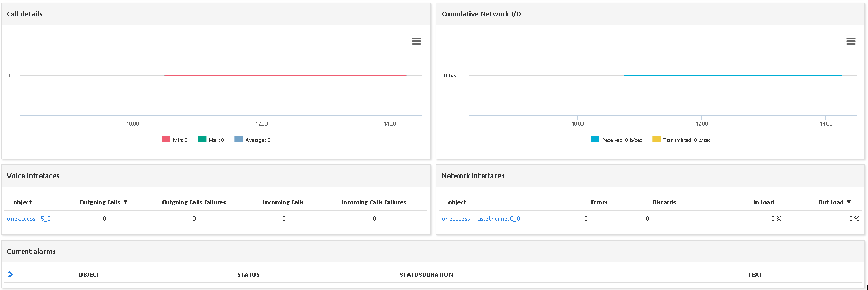Screen dimensions: 868x290
Task: Sort by Incoming Calls Failures header
Action: [x=373, y=202]
